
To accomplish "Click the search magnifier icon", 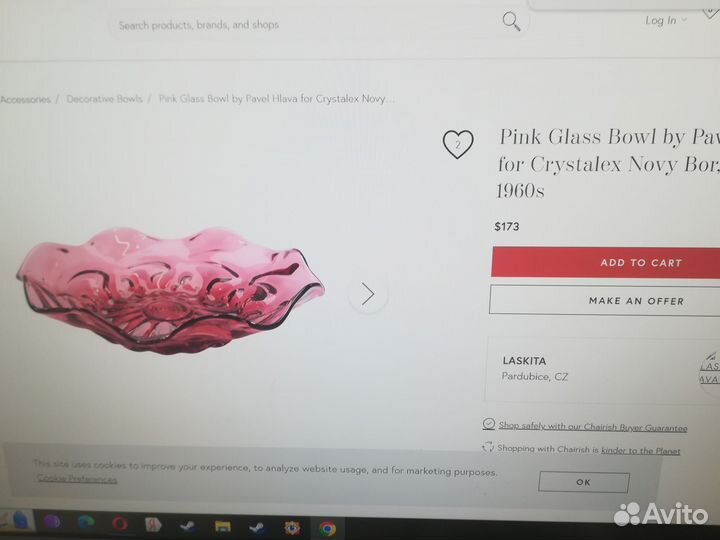I will tap(511, 22).
